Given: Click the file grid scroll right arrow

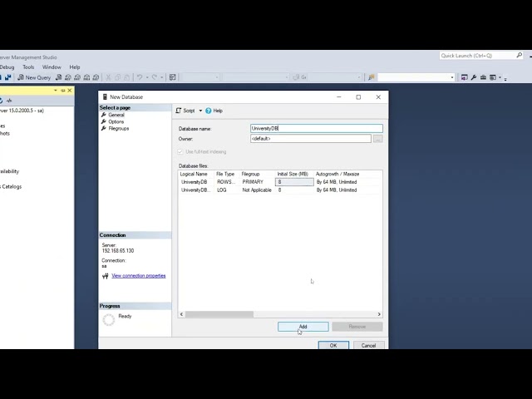Looking at the screenshot, I should click(379, 314).
